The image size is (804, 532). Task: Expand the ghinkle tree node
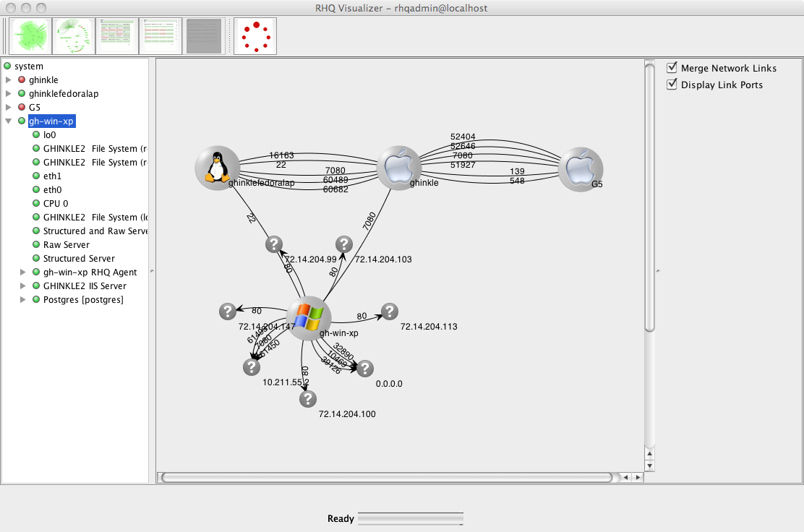(8, 80)
